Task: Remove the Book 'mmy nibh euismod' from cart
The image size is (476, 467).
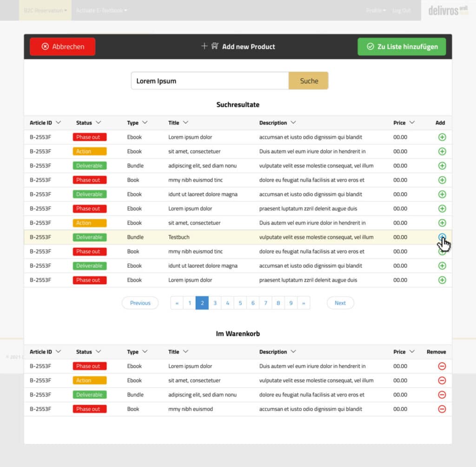Action: point(442,409)
